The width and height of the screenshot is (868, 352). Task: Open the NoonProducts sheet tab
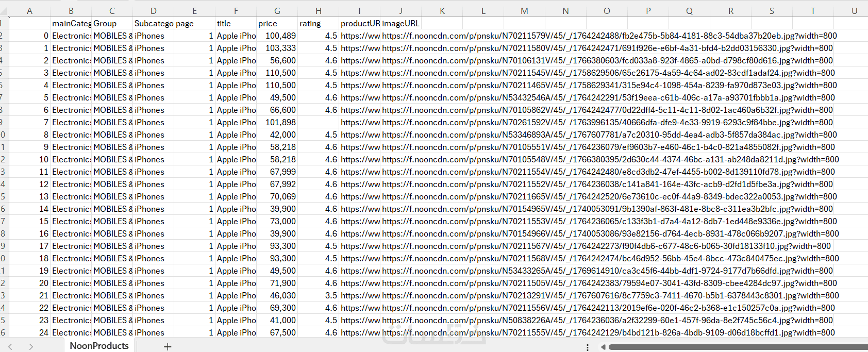click(99, 346)
